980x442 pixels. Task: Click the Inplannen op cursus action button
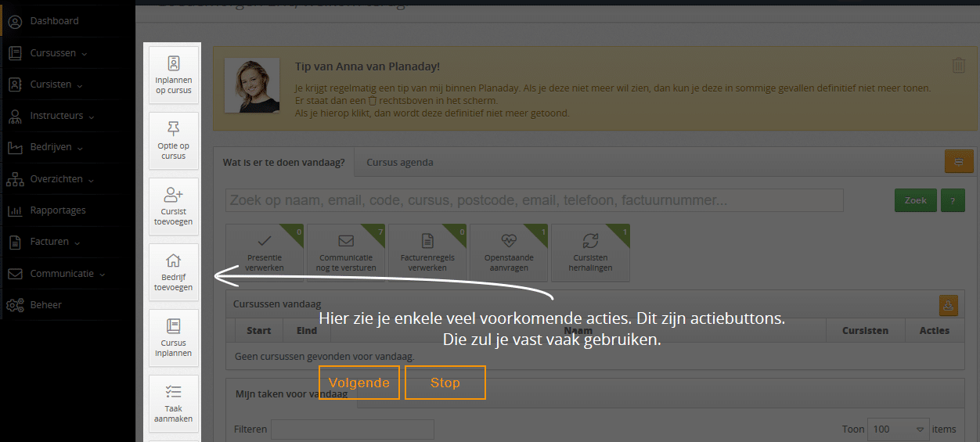click(174, 75)
